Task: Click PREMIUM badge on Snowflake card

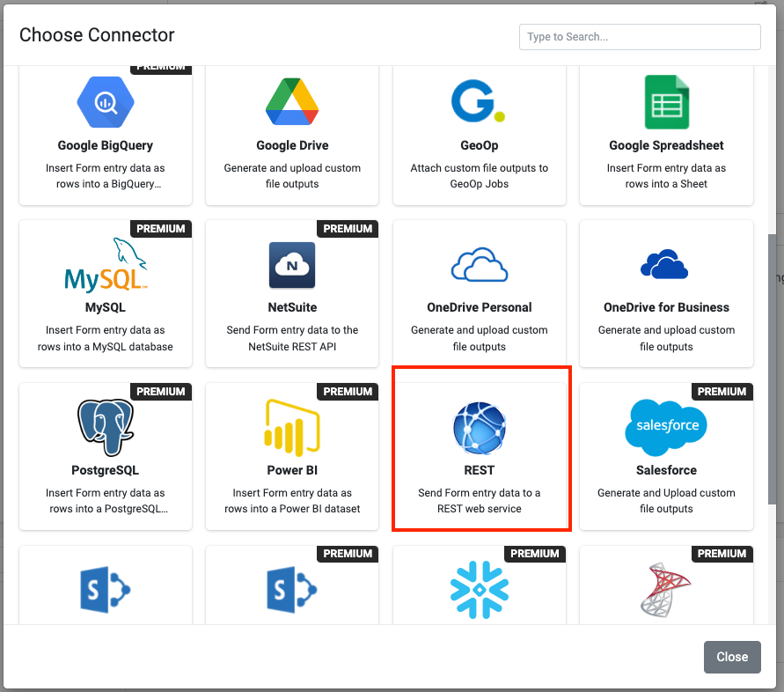Action: click(535, 554)
